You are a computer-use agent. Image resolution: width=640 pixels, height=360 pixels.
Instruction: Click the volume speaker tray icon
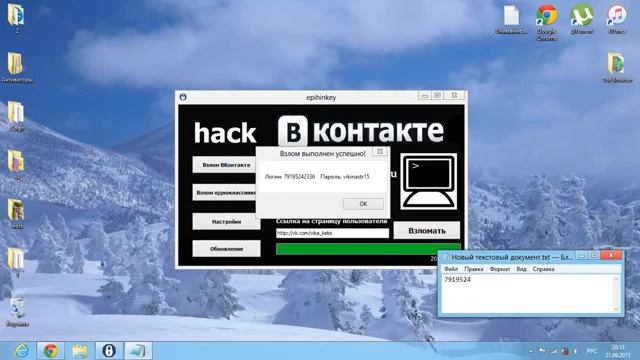click(x=576, y=351)
